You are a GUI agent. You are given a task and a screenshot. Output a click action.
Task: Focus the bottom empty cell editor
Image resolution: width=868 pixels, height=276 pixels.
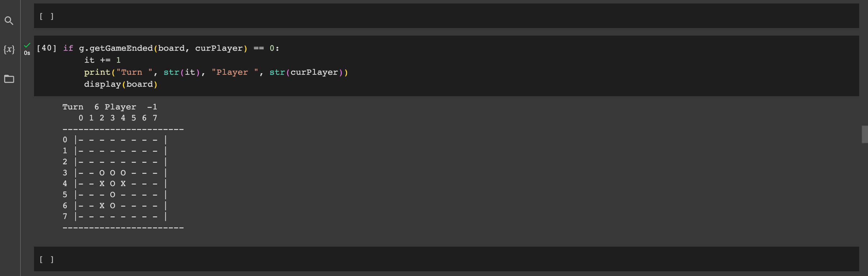pyautogui.click(x=455, y=259)
